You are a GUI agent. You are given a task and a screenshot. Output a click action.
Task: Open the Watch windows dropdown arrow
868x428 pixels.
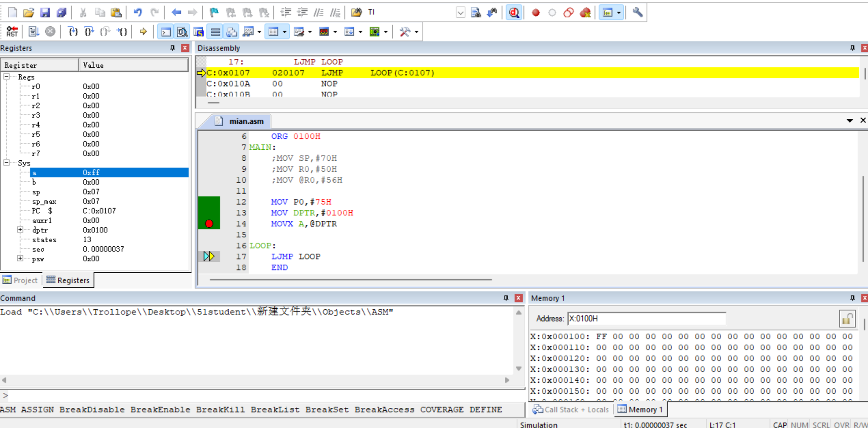pyautogui.click(x=259, y=32)
